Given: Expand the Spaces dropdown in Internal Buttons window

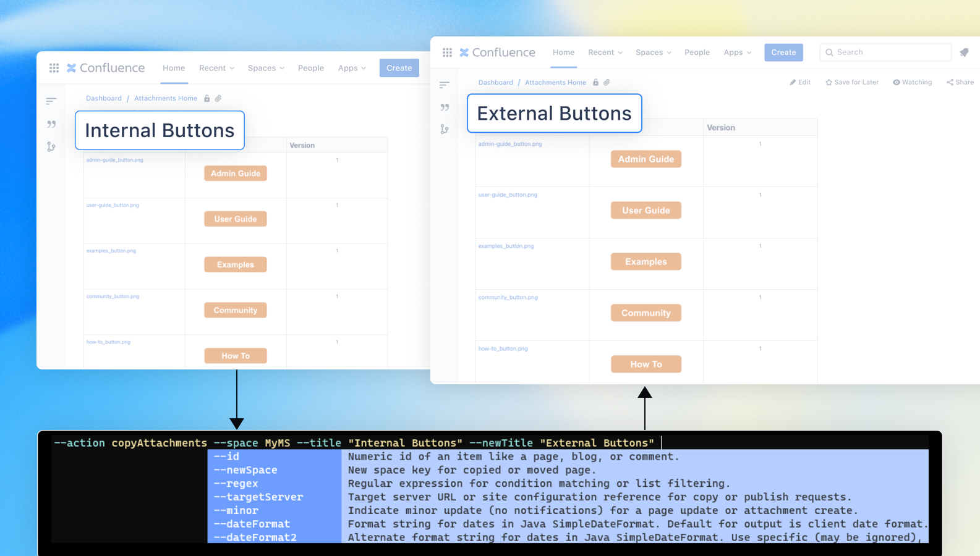Looking at the screenshot, I should tap(266, 68).
